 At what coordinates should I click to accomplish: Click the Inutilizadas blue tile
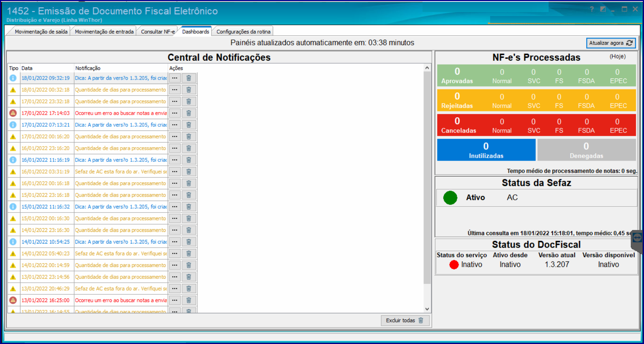pos(486,150)
